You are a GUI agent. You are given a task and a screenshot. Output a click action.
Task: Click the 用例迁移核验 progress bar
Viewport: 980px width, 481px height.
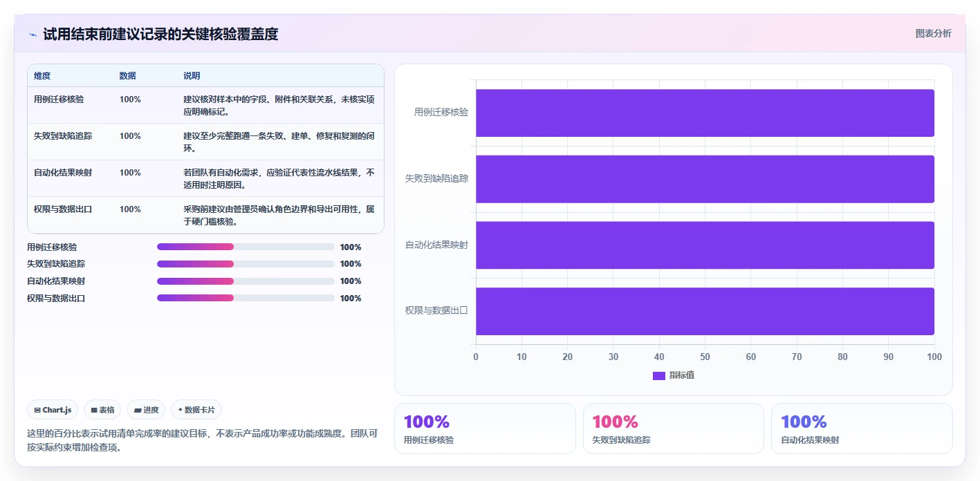[246, 247]
